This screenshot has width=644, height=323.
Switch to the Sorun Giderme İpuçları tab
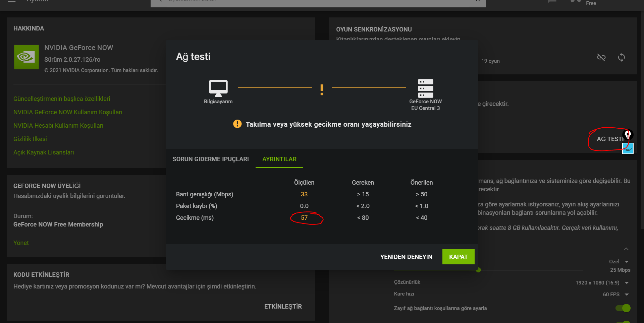pos(211,159)
